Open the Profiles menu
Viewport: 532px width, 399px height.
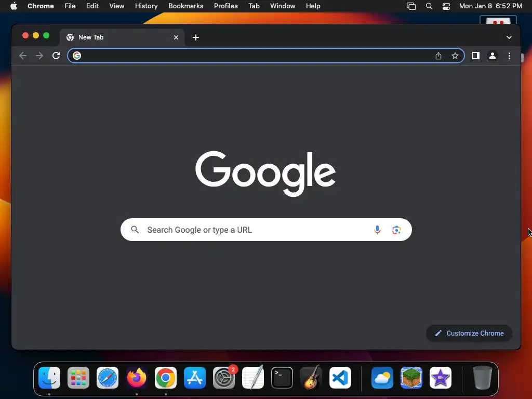(225, 6)
